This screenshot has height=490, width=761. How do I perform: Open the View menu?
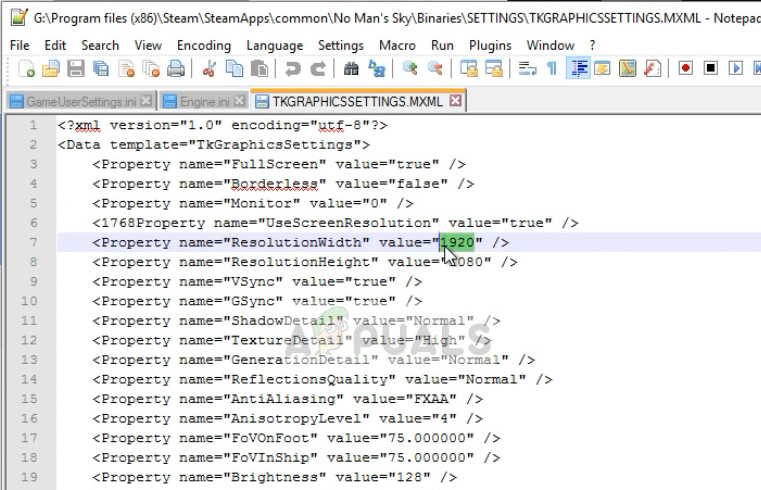point(148,46)
